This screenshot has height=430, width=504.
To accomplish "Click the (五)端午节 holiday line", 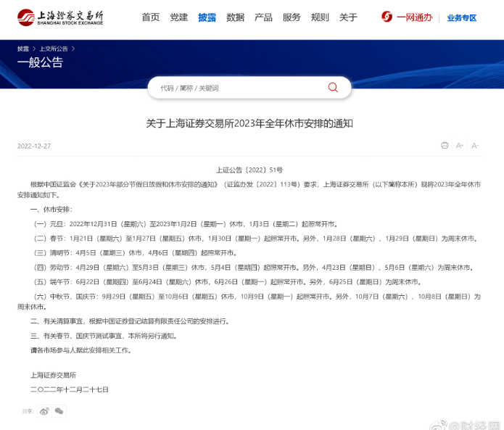I will (228, 282).
